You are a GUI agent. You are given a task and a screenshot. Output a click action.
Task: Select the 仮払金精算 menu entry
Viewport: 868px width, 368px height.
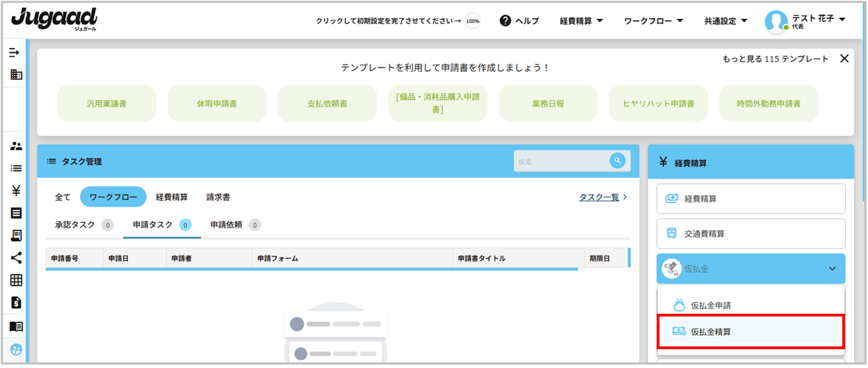751,332
